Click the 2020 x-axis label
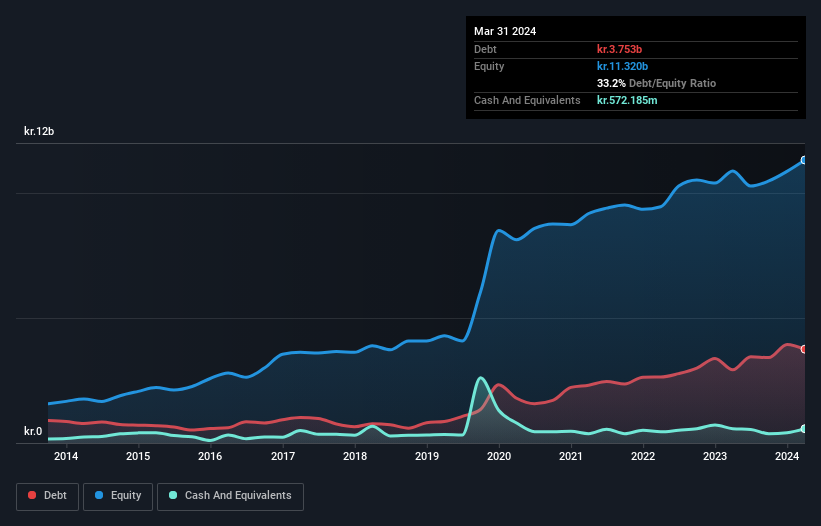Viewport: 821px width, 526px height. point(499,456)
